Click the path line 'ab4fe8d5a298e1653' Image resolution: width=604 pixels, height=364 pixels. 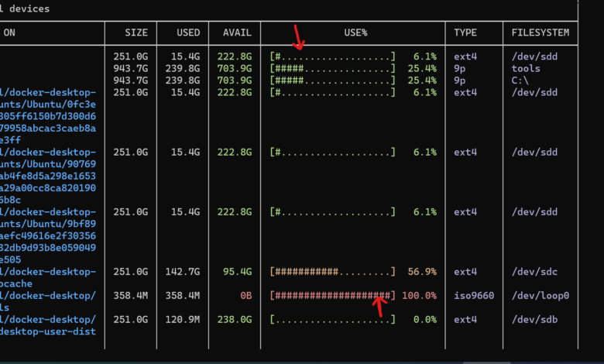tap(48, 176)
